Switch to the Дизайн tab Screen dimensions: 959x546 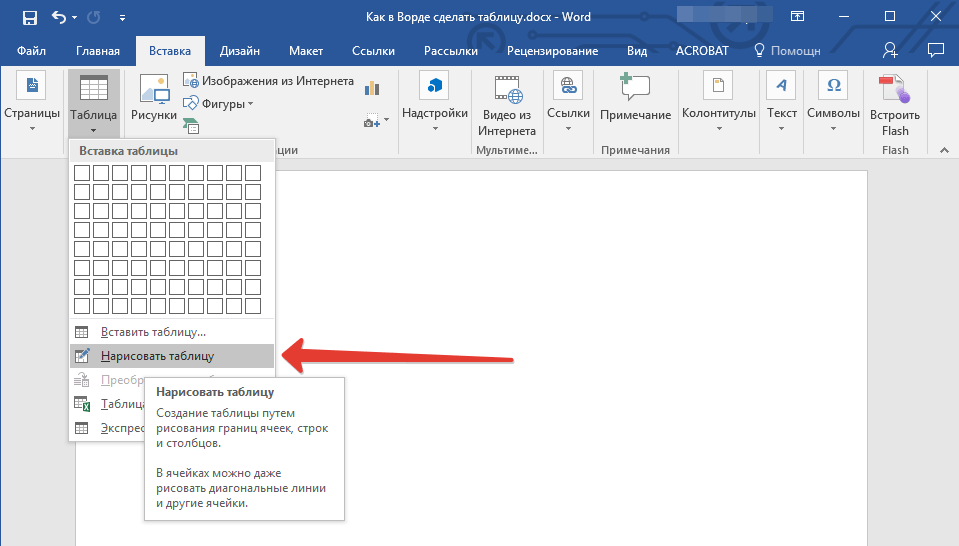(242, 51)
